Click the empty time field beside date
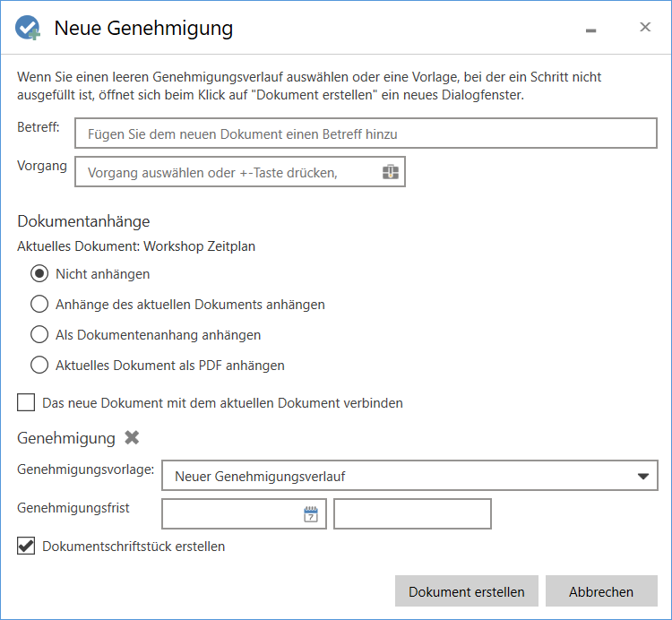This screenshot has height=620, width=672. 412,514
